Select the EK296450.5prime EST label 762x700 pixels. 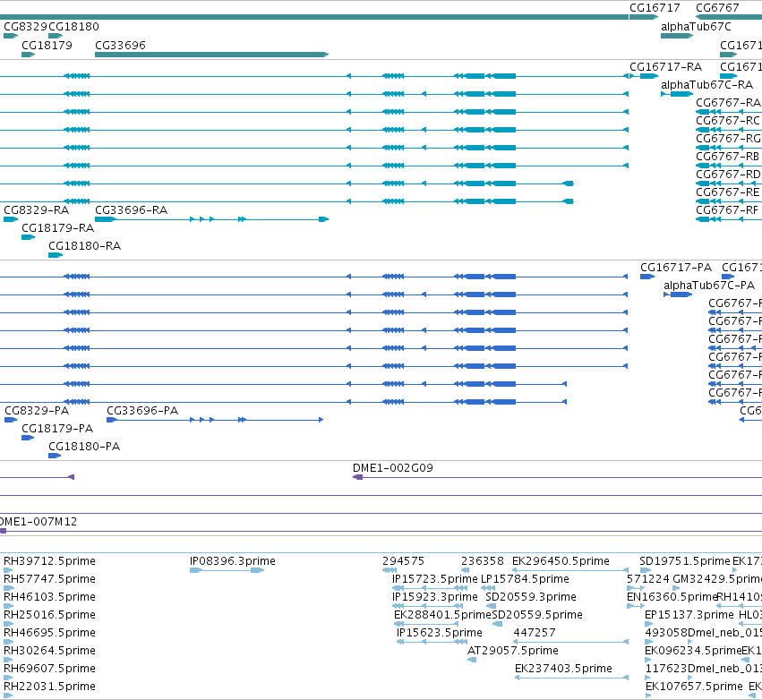point(561,561)
